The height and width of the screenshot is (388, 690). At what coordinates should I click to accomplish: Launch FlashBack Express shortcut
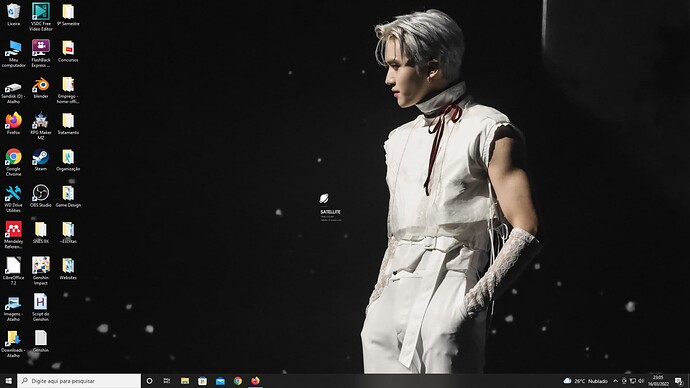(x=41, y=53)
